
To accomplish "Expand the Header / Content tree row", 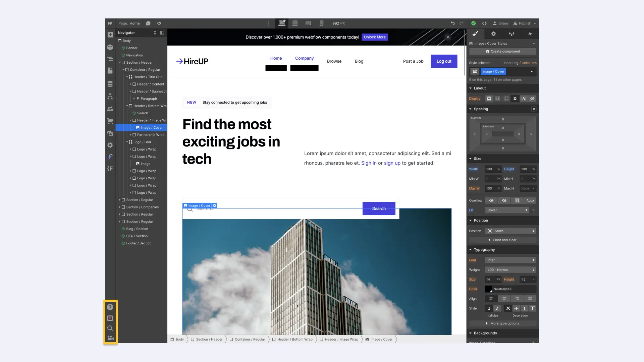I will coord(130,84).
